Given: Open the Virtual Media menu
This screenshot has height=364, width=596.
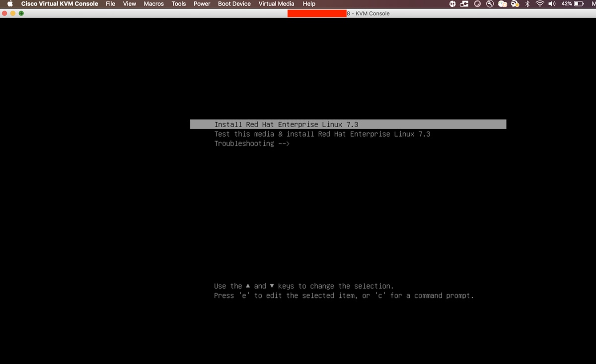Looking at the screenshot, I should pos(276,3).
